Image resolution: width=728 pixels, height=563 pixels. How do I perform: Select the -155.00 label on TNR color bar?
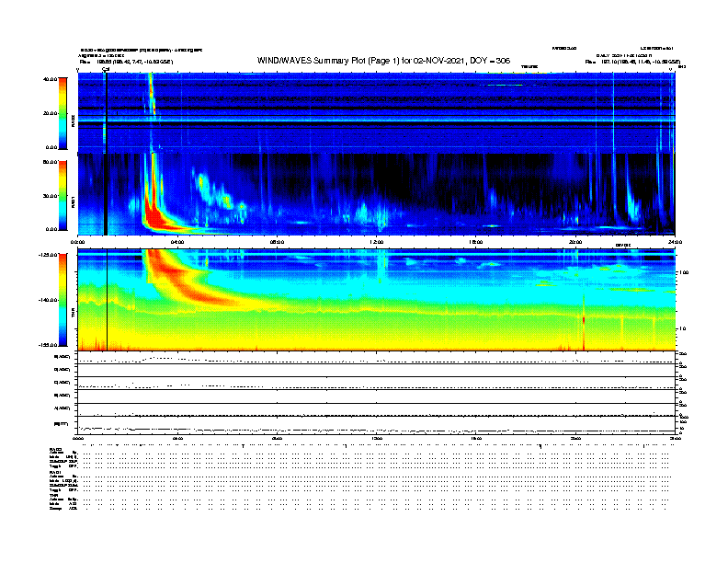tap(49, 345)
